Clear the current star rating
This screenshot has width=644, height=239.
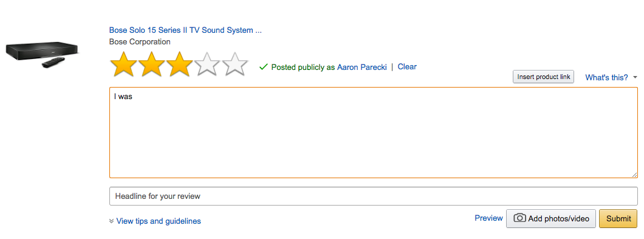click(407, 67)
